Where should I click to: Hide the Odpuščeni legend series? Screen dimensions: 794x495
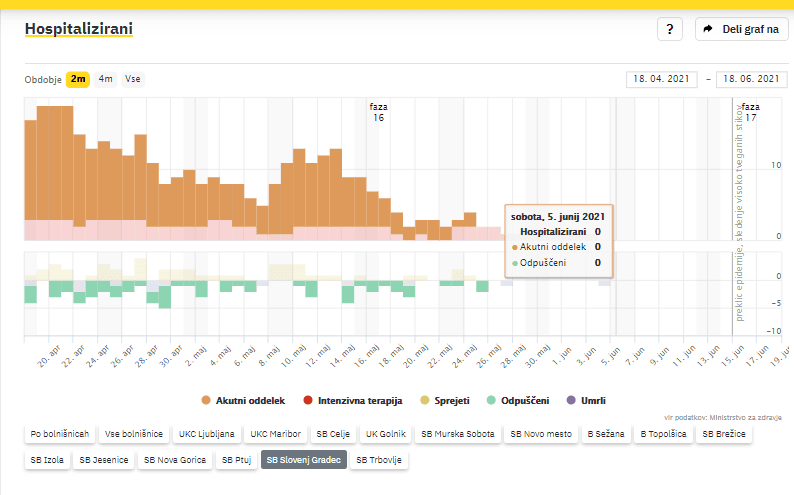pyautogui.click(x=525, y=400)
